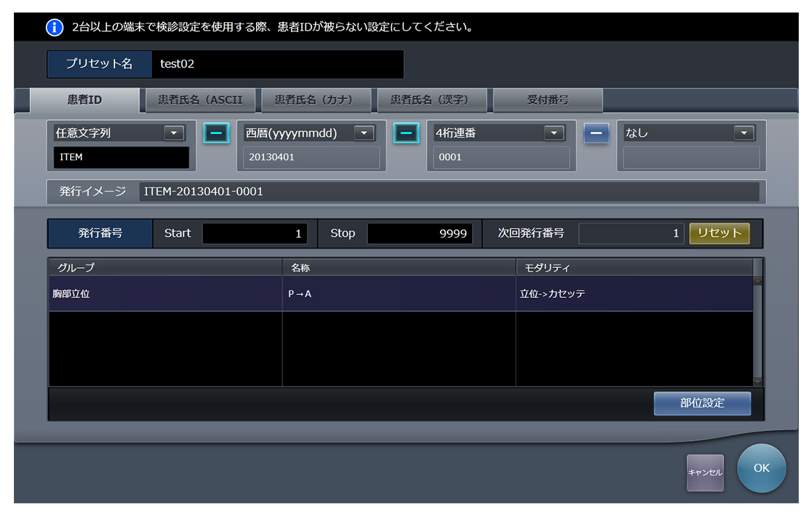812x520 pixels.
Task: Click the 部位設定 button
Action: click(x=702, y=403)
